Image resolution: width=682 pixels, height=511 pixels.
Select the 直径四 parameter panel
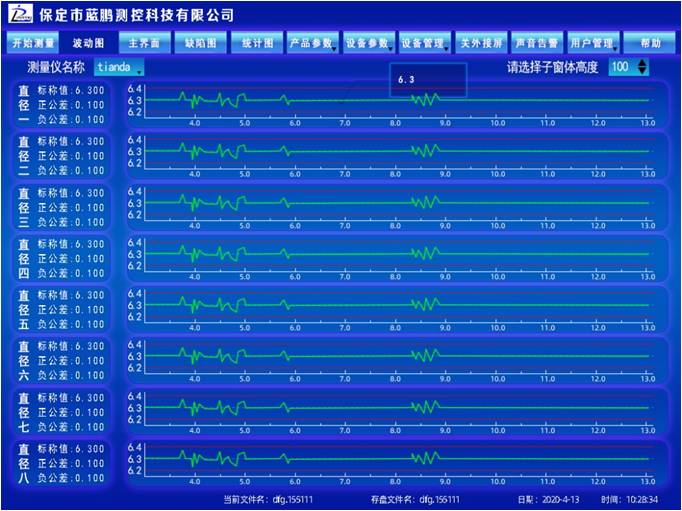coord(62,258)
